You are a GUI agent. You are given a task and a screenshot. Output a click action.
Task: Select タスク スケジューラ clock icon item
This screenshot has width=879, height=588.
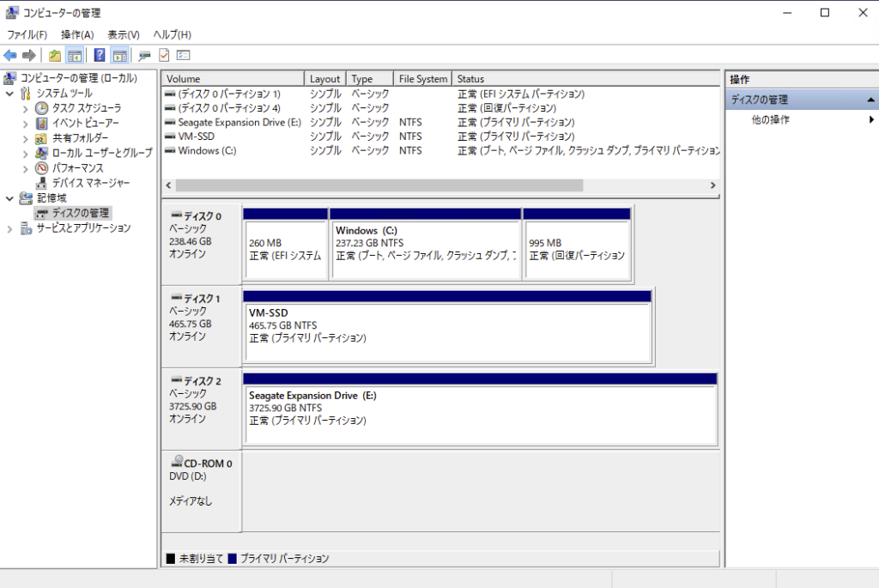click(x=41, y=108)
